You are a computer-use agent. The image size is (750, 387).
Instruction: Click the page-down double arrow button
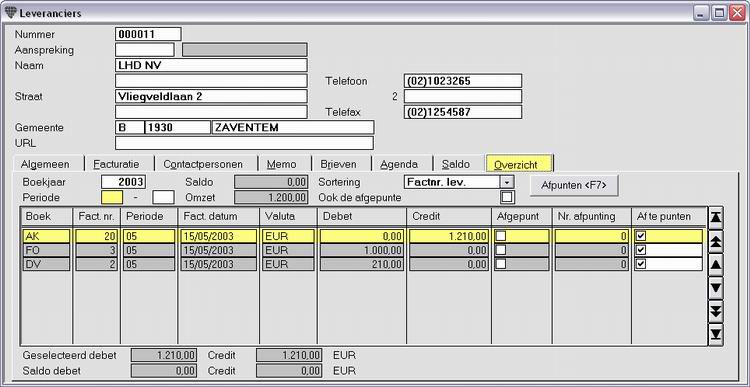(x=716, y=311)
